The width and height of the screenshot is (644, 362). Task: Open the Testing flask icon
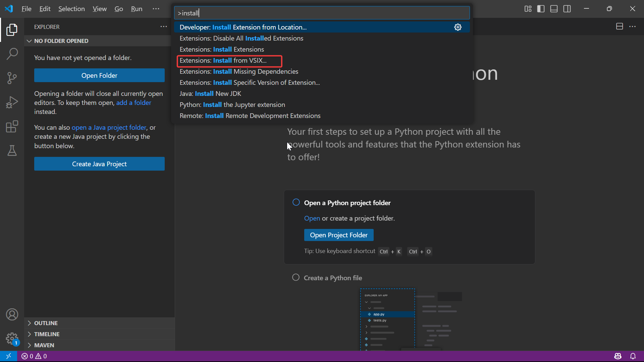(x=12, y=151)
